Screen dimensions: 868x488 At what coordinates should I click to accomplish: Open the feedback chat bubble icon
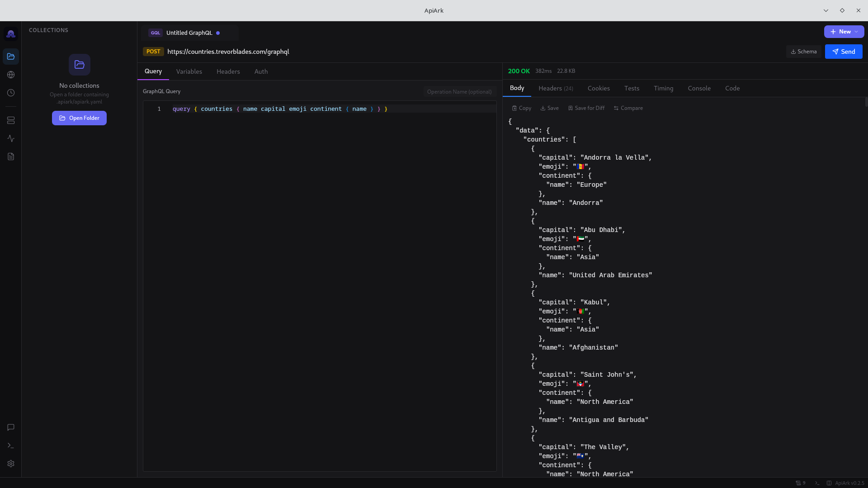click(11, 427)
